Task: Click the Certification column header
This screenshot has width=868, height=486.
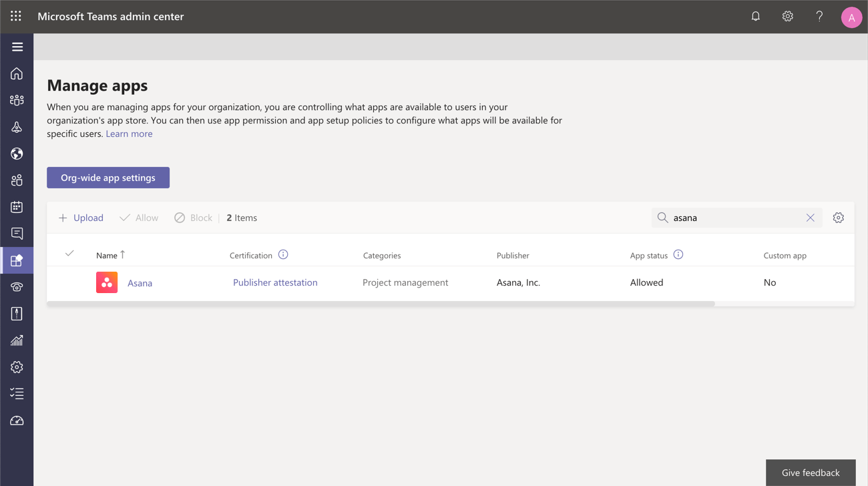Action: click(x=251, y=255)
